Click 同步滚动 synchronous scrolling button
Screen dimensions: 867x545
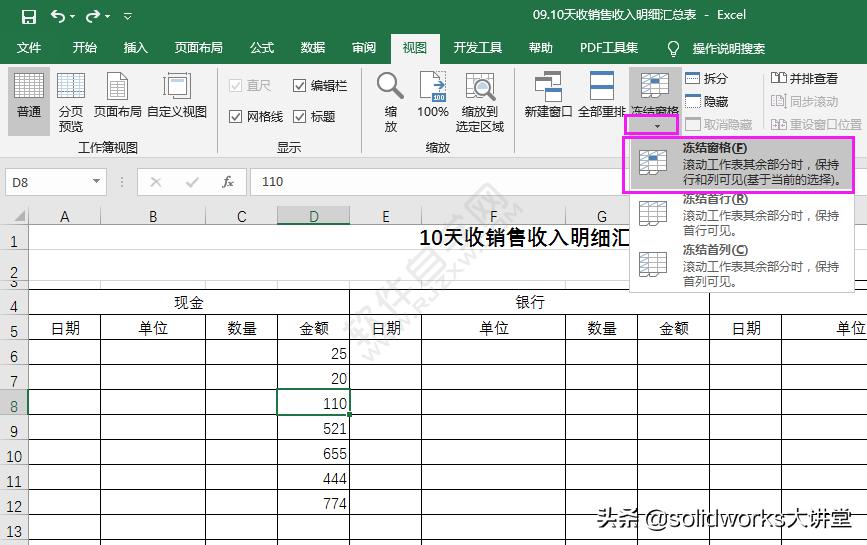click(x=804, y=102)
